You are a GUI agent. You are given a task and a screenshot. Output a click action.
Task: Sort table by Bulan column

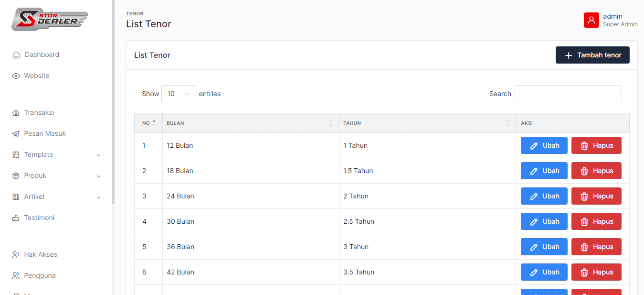pos(250,123)
